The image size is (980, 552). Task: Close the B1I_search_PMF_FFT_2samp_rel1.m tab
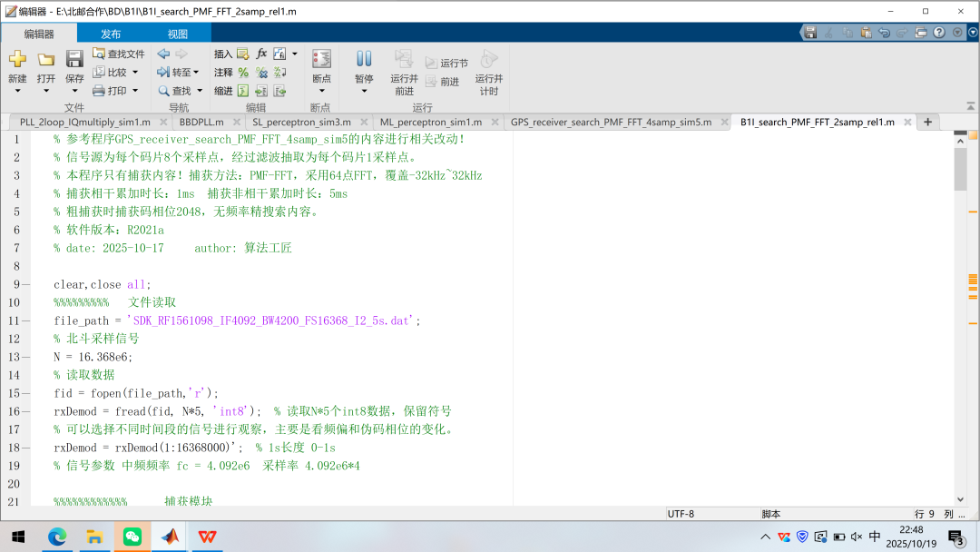906,122
